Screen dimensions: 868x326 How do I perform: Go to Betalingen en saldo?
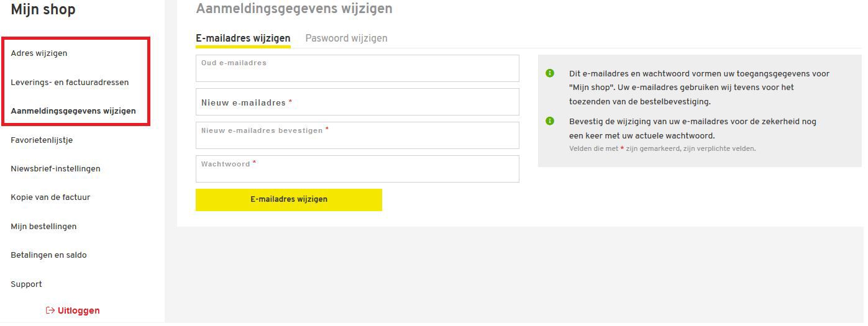point(48,255)
